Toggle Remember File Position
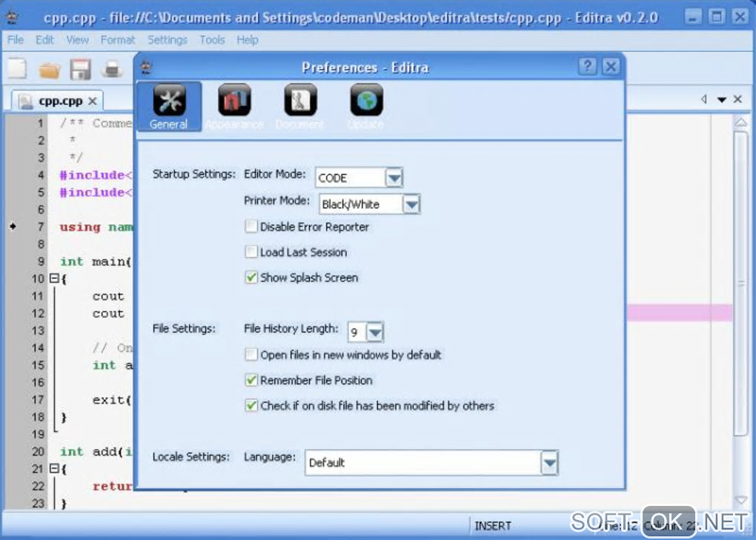Screen dimensions: 756x540 [251, 380]
